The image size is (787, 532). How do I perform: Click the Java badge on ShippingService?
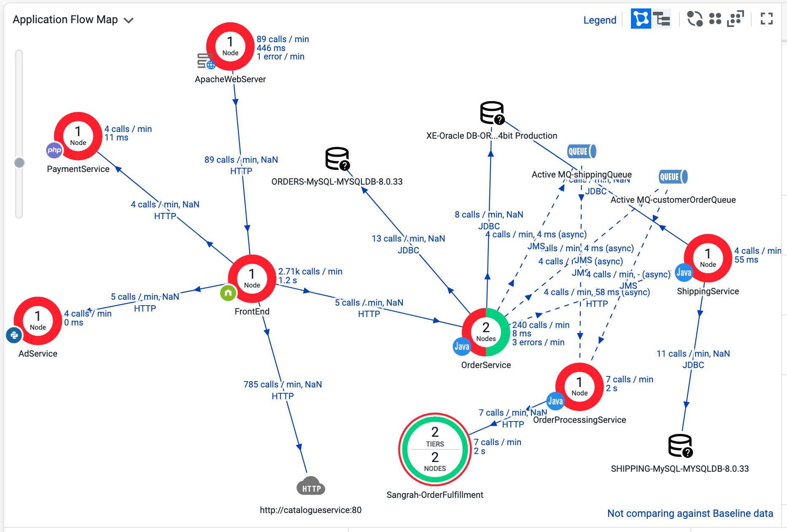[684, 272]
